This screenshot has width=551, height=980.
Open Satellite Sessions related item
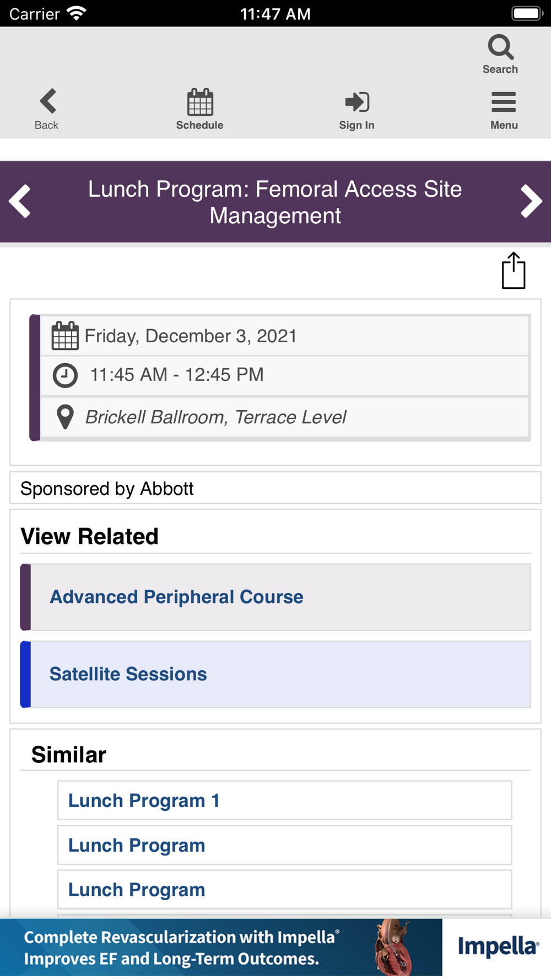(x=128, y=674)
